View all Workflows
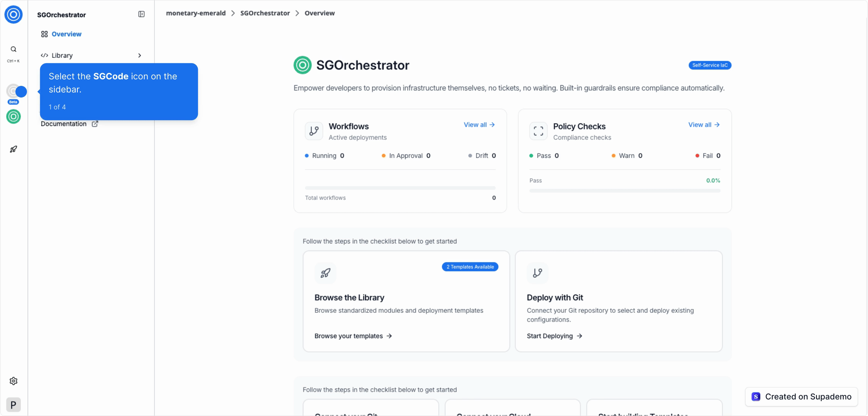The width and height of the screenshot is (868, 416). pyautogui.click(x=479, y=125)
